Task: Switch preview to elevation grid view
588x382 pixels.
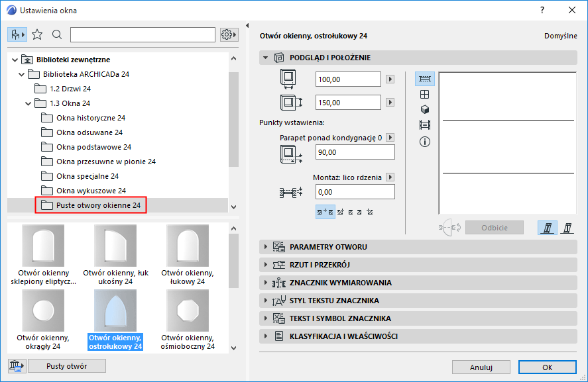Action: point(424,95)
